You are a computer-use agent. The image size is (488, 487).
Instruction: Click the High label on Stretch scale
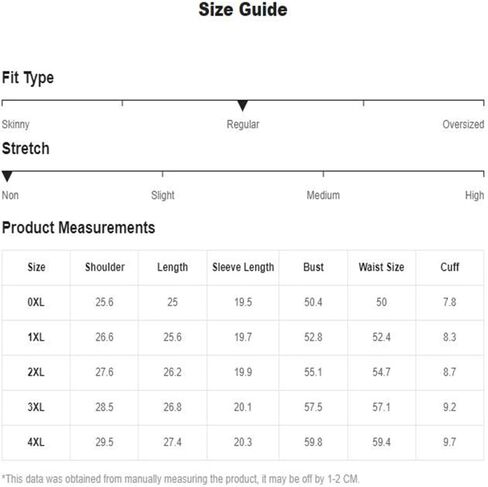pos(475,195)
